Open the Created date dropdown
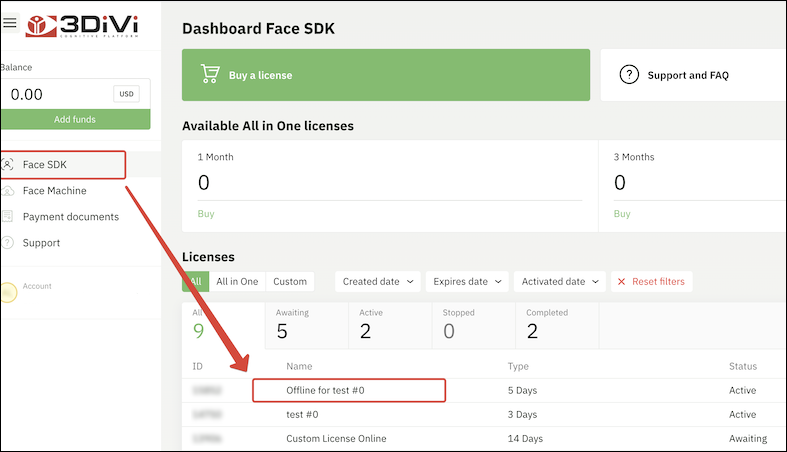787x452 pixels. [x=377, y=281]
